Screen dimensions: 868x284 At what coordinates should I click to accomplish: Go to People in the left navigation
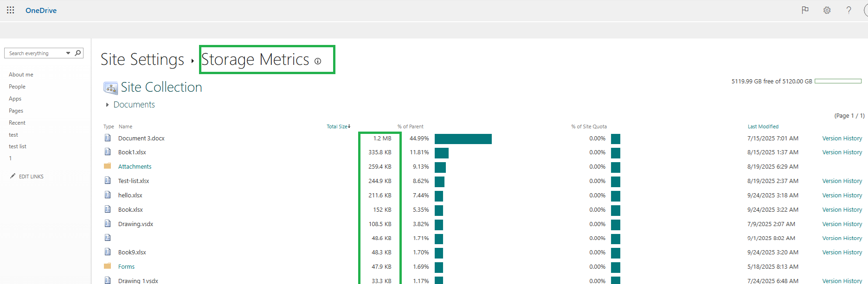[x=17, y=87]
